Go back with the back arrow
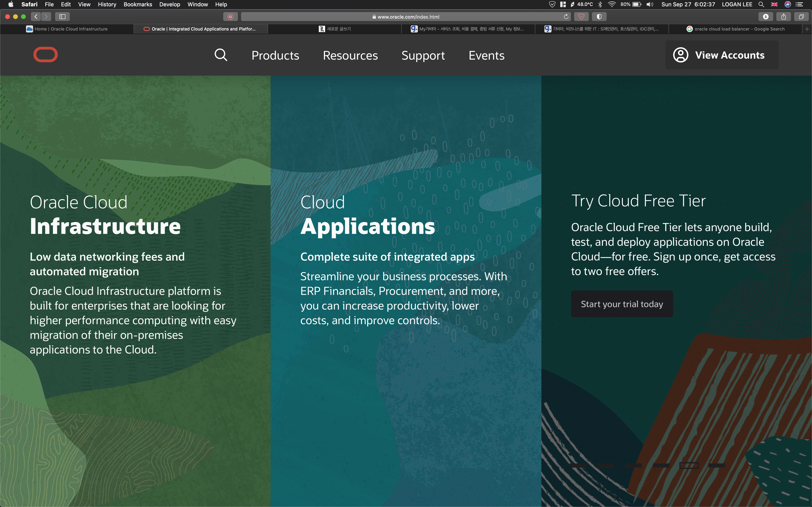The height and width of the screenshot is (507, 812). [36, 16]
